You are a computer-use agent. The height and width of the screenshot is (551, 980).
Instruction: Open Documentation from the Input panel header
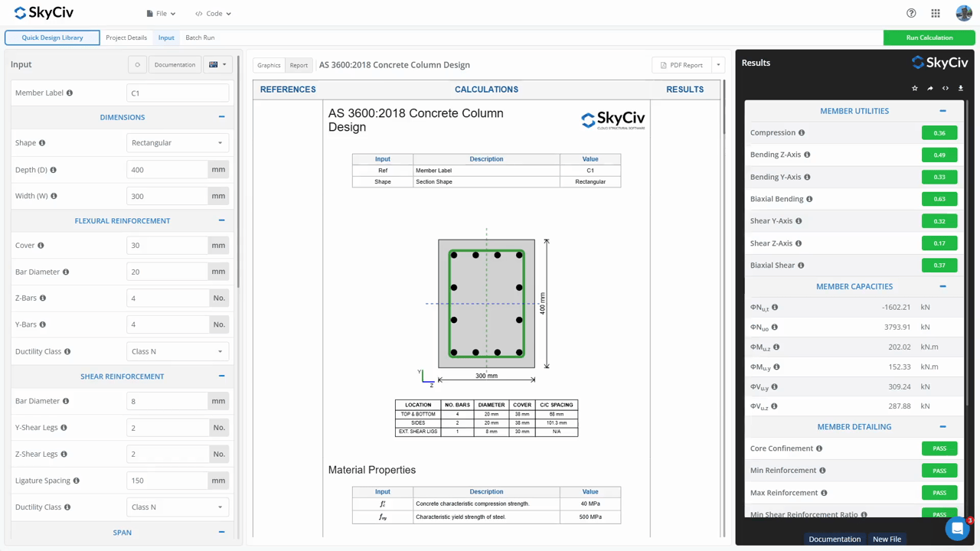pyautogui.click(x=175, y=65)
